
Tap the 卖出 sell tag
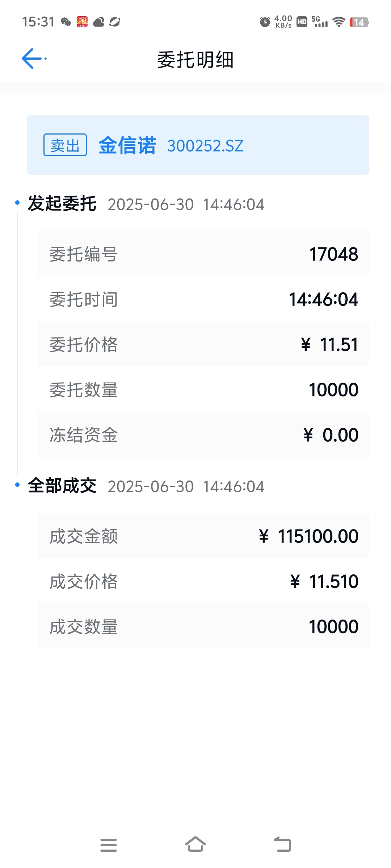(x=65, y=145)
